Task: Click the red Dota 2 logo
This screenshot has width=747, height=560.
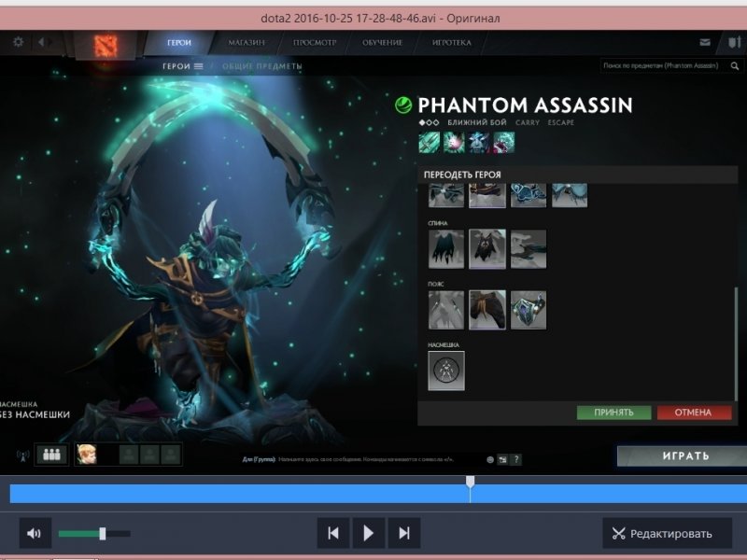Action: click(106, 46)
